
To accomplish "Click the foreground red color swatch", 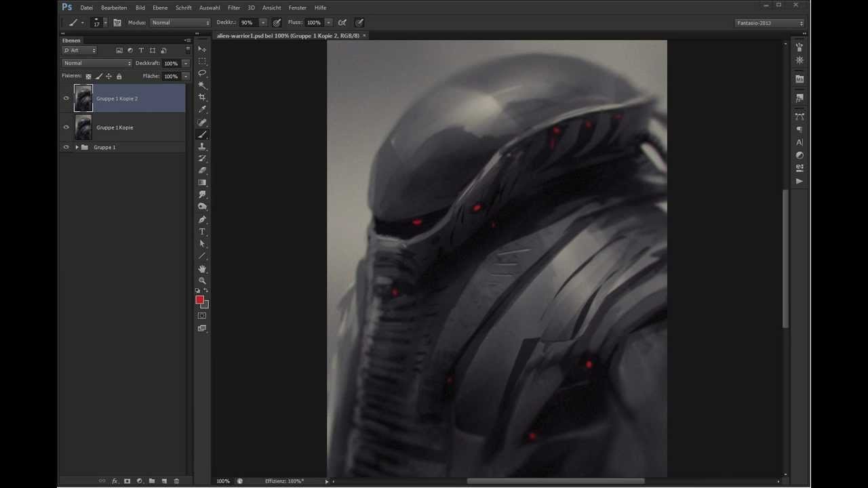I will click(x=199, y=300).
